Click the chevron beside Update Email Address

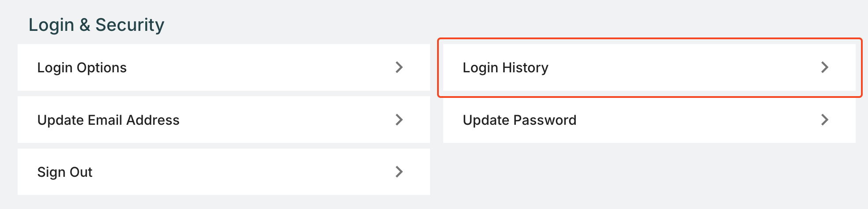coord(399,119)
